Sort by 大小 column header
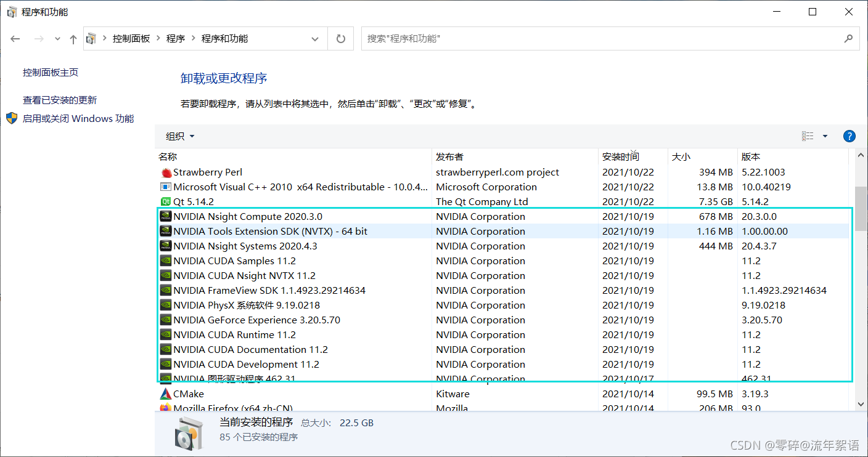 703,157
